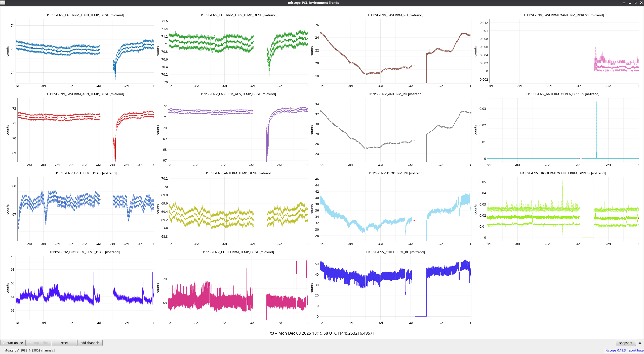Image resolution: width=644 pixels, height=354 pixels.
Task: Click the t0 timestamp label
Action: pos(322,333)
